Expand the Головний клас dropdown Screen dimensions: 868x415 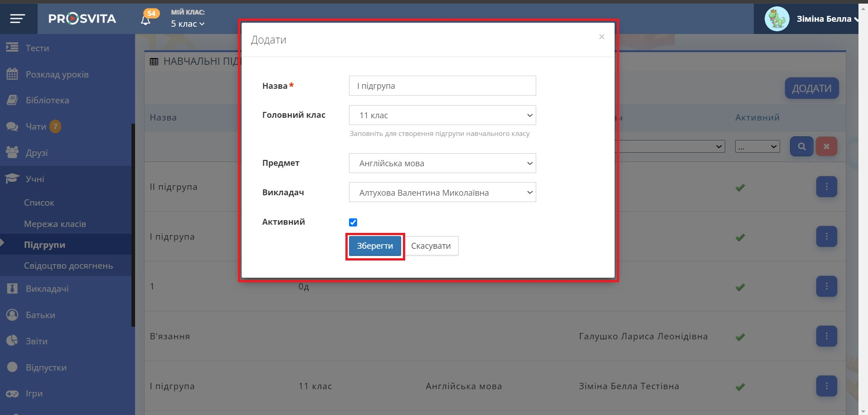[442, 115]
